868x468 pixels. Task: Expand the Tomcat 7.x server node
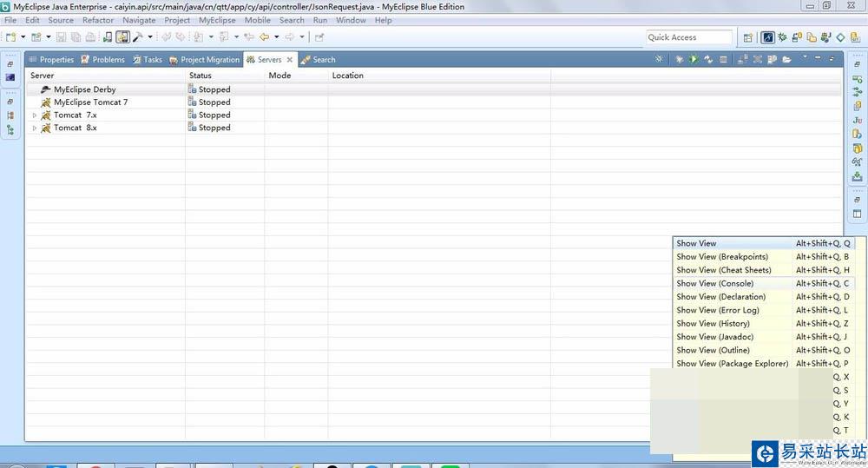35,115
